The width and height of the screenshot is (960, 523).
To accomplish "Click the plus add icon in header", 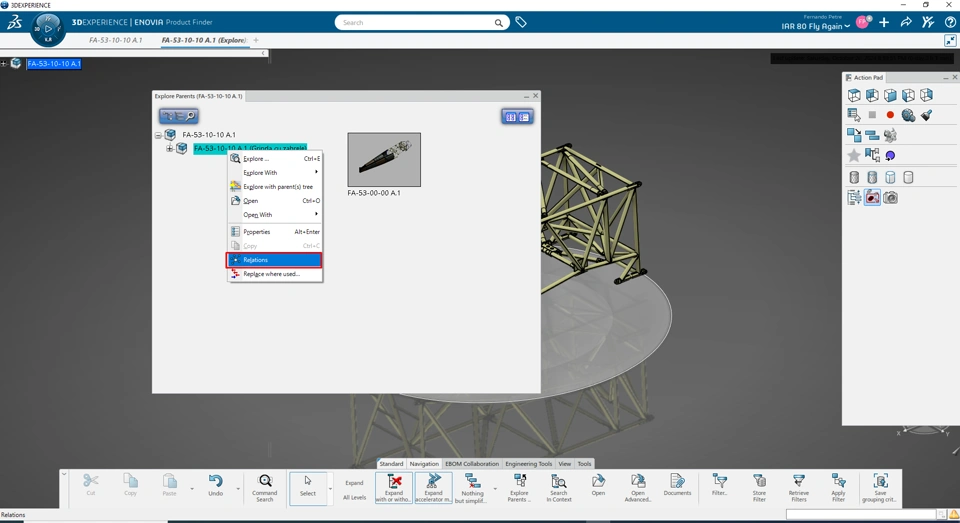I will point(884,23).
